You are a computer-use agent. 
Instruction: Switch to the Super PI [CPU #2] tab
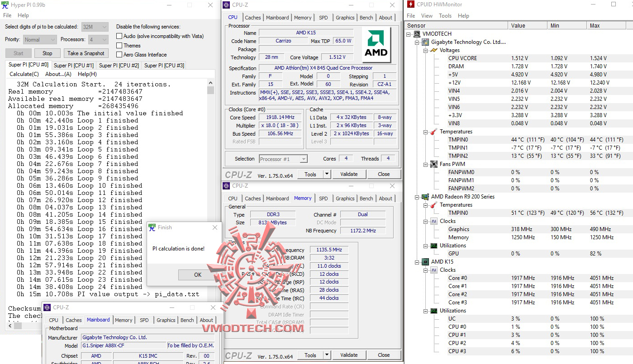(x=119, y=66)
